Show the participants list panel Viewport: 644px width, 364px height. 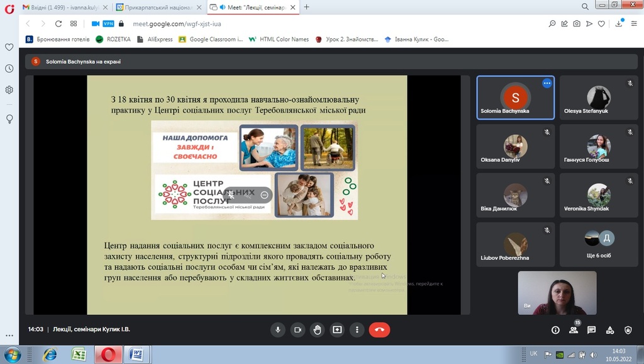click(x=574, y=330)
